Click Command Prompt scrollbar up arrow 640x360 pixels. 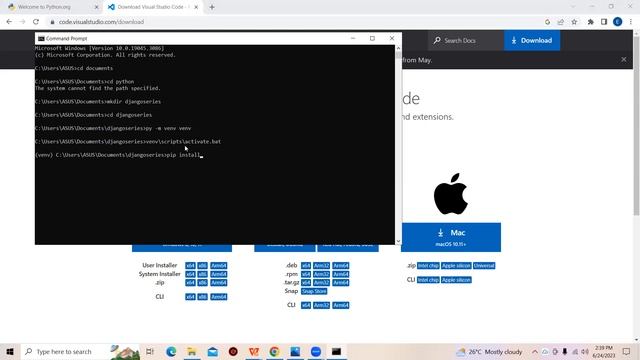398,48
